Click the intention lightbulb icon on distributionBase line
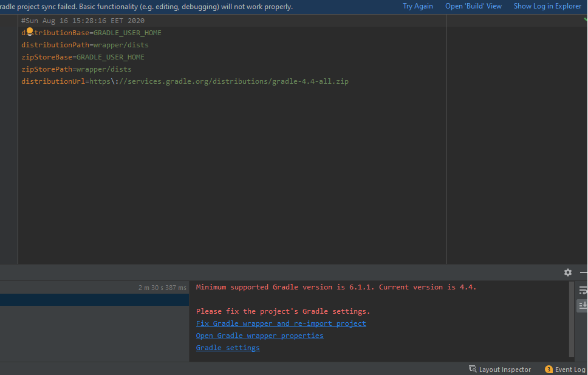This screenshot has height=375, width=588. coord(30,31)
